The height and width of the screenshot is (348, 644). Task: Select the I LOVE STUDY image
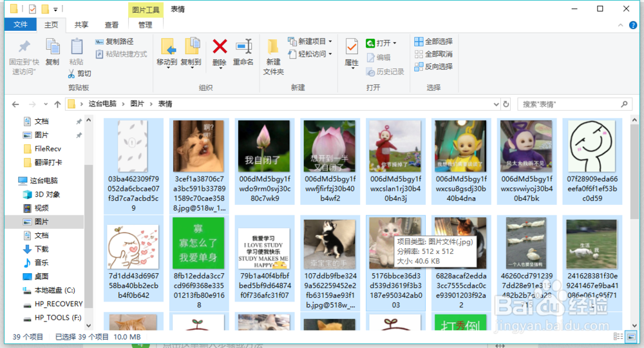pyautogui.click(x=264, y=249)
